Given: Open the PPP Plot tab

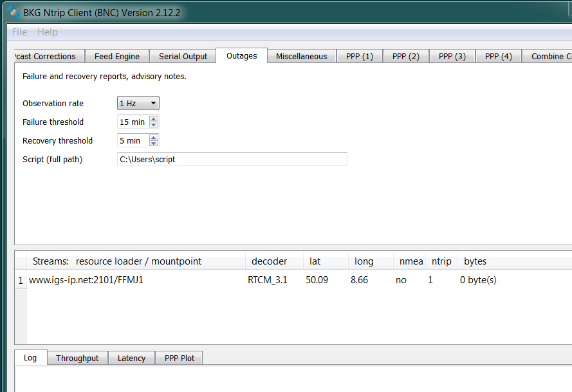Looking at the screenshot, I should click(180, 359).
